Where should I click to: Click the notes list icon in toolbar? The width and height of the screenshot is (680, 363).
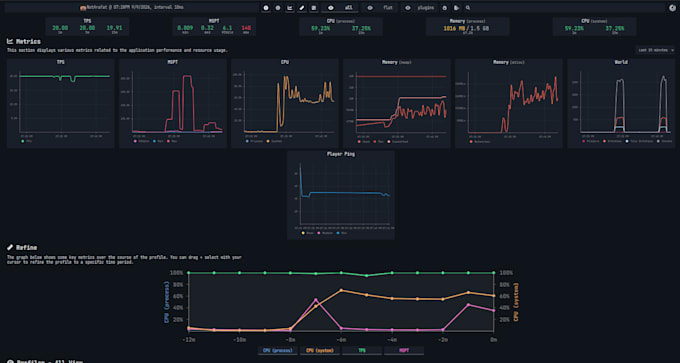coord(314,8)
